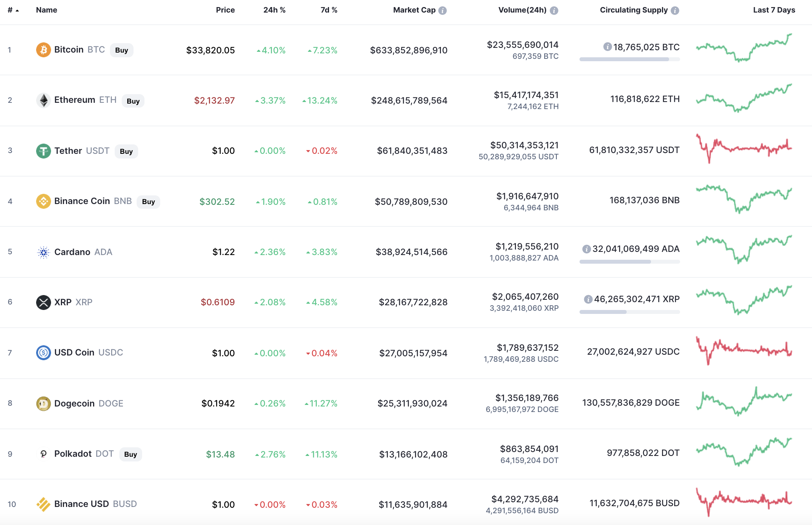Viewport: 812px width, 525px height.
Task: Click the Tether coin logo
Action: [x=44, y=151]
